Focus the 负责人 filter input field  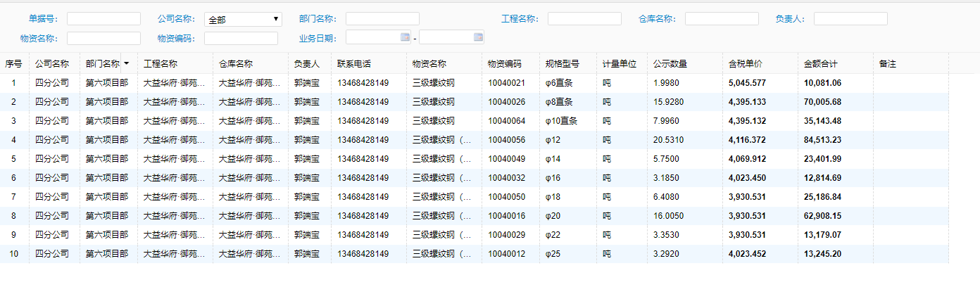[850, 19]
